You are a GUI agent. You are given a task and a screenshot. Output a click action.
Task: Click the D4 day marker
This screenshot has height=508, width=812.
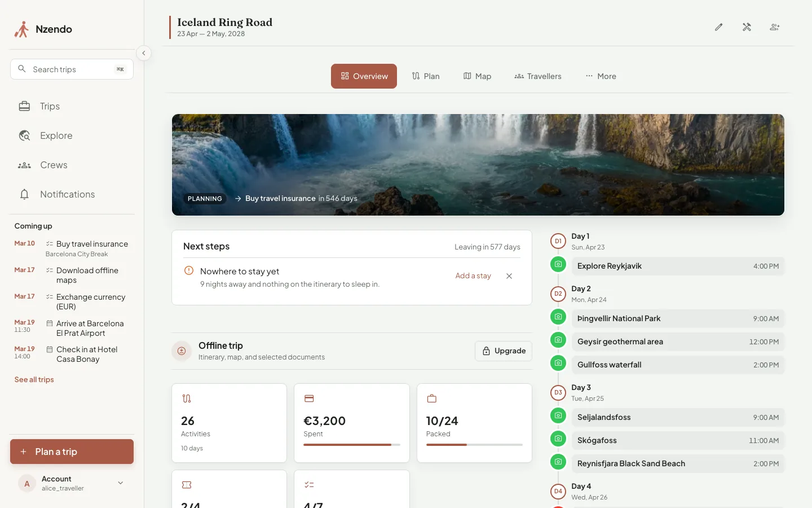[x=558, y=491]
